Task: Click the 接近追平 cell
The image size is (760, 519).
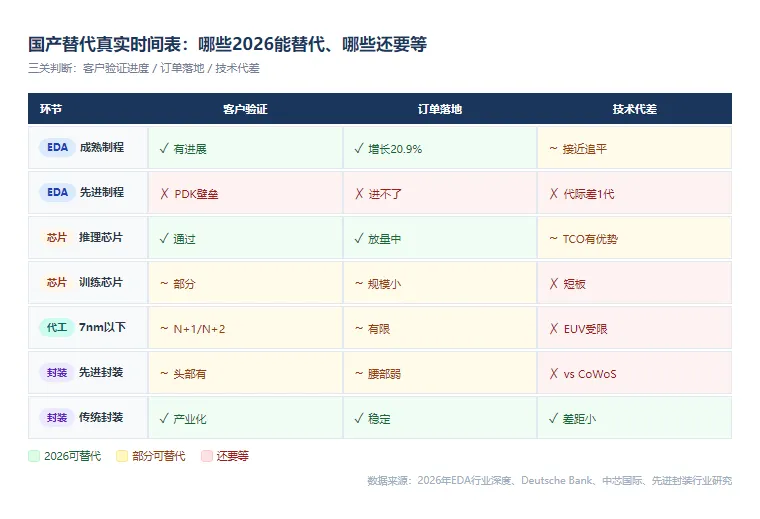Action: pyautogui.click(x=634, y=148)
